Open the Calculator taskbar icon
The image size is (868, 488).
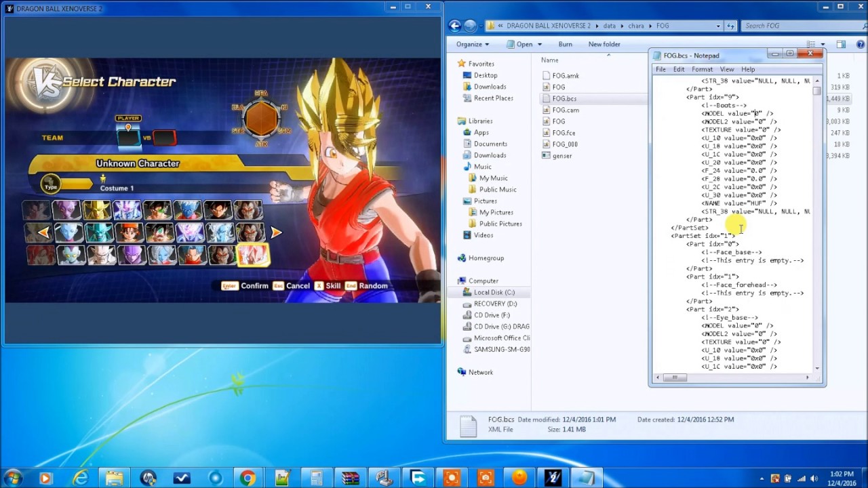(316, 478)
